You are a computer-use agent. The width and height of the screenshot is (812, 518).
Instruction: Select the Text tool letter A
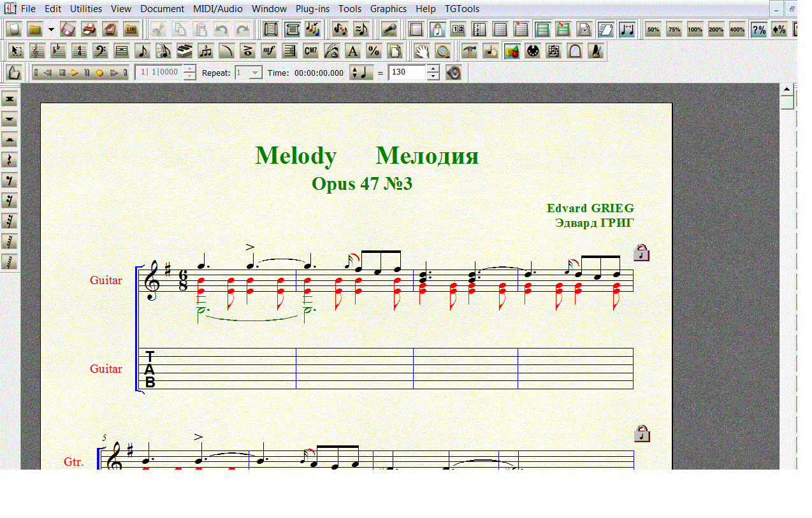[x=352, y=52]
